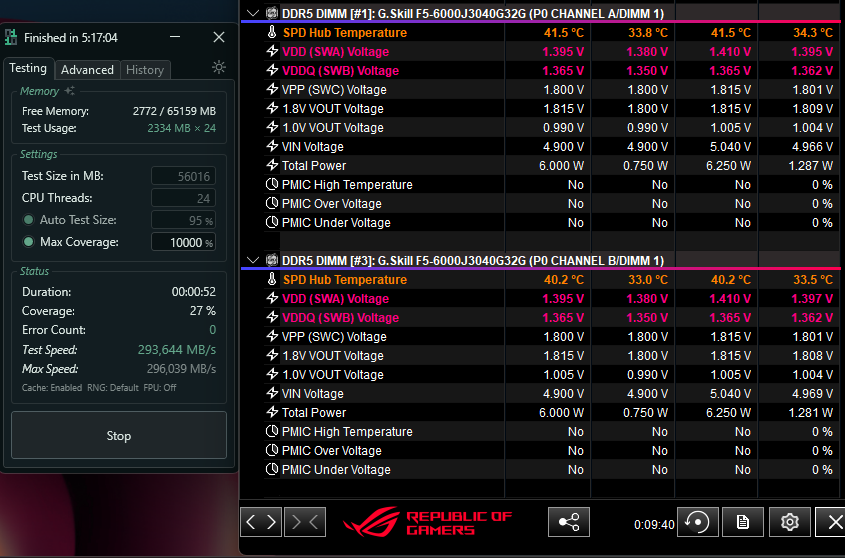Click the lightning icon of DIMM #1 Total Power
This screenshot has height=558, width=845.
pyautogui.click(x=272, y=165)
